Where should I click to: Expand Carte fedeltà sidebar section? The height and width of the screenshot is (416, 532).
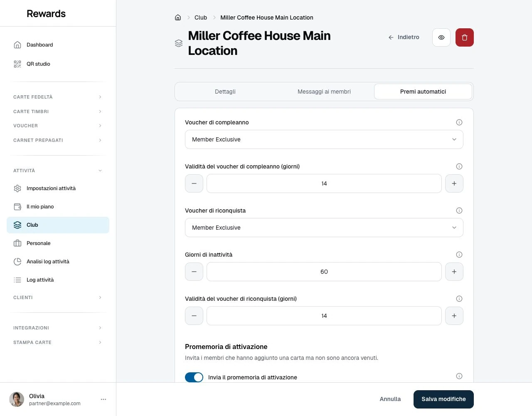click(58, 97)
